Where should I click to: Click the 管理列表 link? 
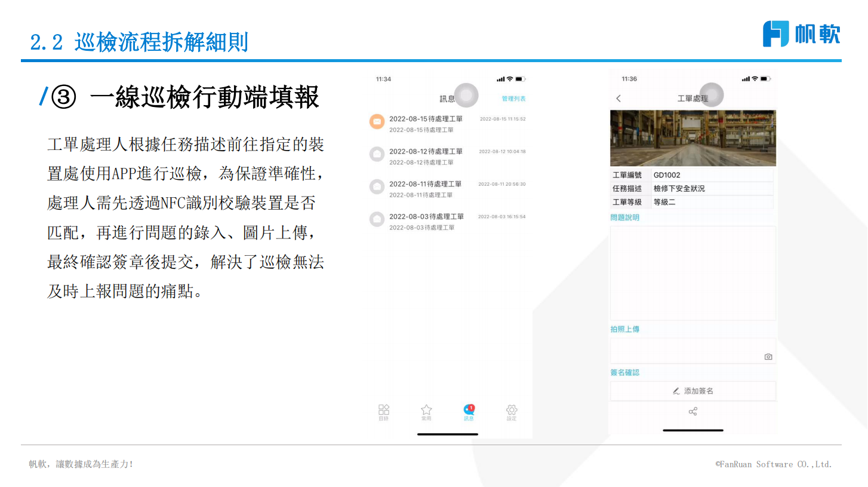[x=513, y=99]
